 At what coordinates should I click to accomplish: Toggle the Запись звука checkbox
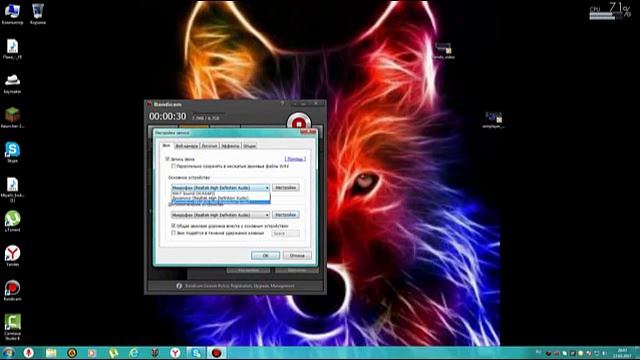tap(167, 159)
